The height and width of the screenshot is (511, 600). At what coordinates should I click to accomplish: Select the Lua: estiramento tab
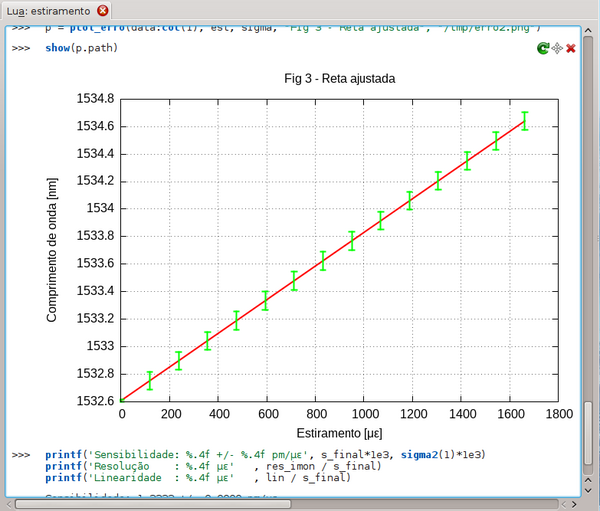click(48, 10)
